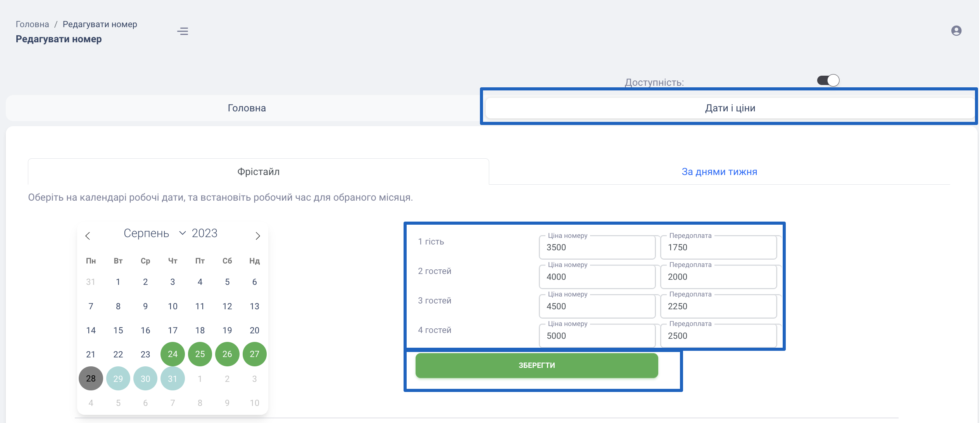This screenshot has height=423, width=980.
Task: Click prepayment field showing 2250
Action: pos(718,307)
